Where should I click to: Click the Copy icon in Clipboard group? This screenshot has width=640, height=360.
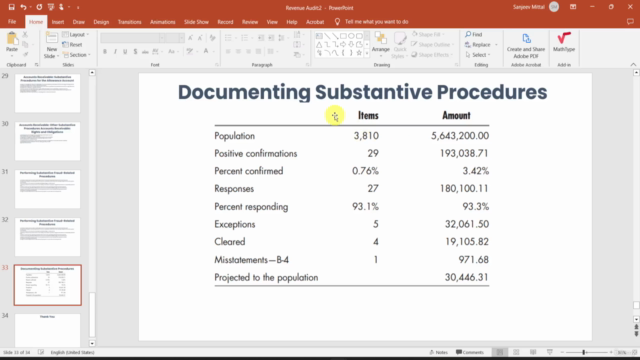[25, 44]
